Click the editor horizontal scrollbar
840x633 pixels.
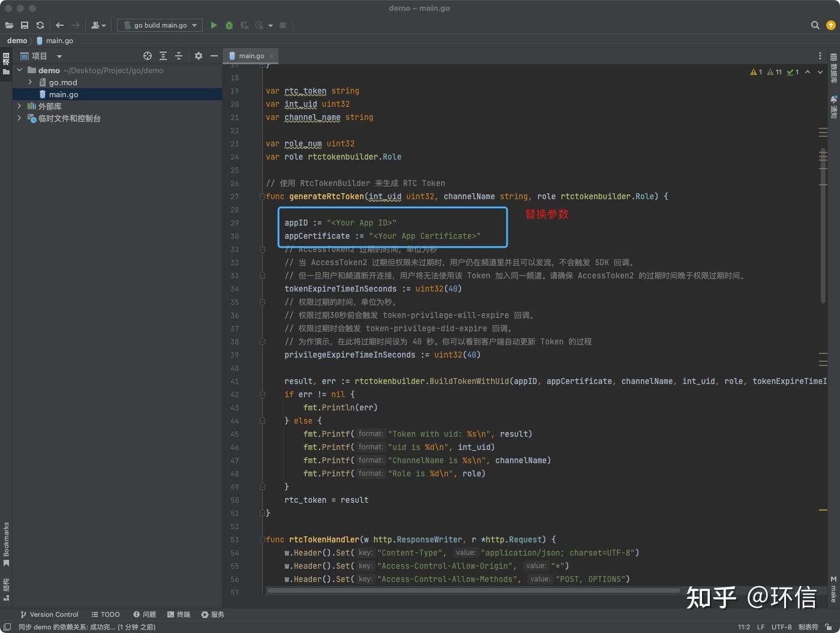pyautogui.click(x=474, y=590)
